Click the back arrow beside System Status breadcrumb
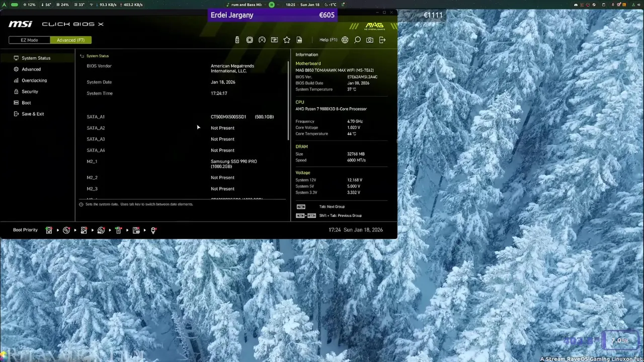This screenshot has width=644, height=362. click(82, 56)
